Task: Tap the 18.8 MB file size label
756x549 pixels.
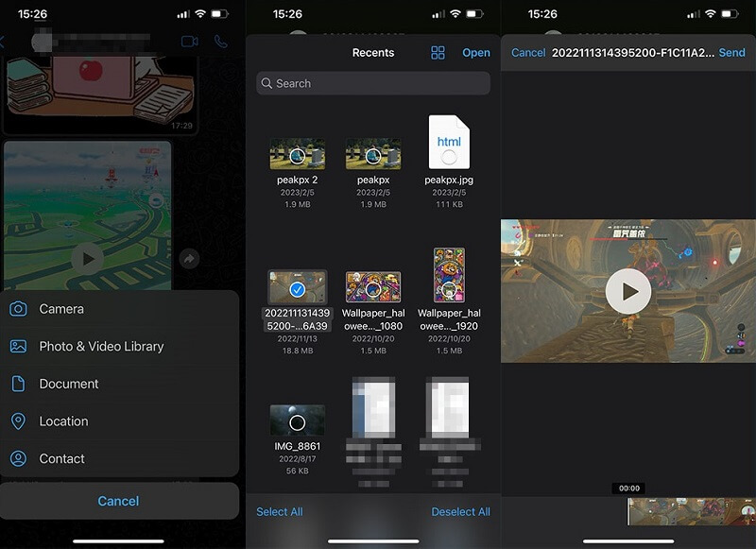Action: (x=297, y=351)
